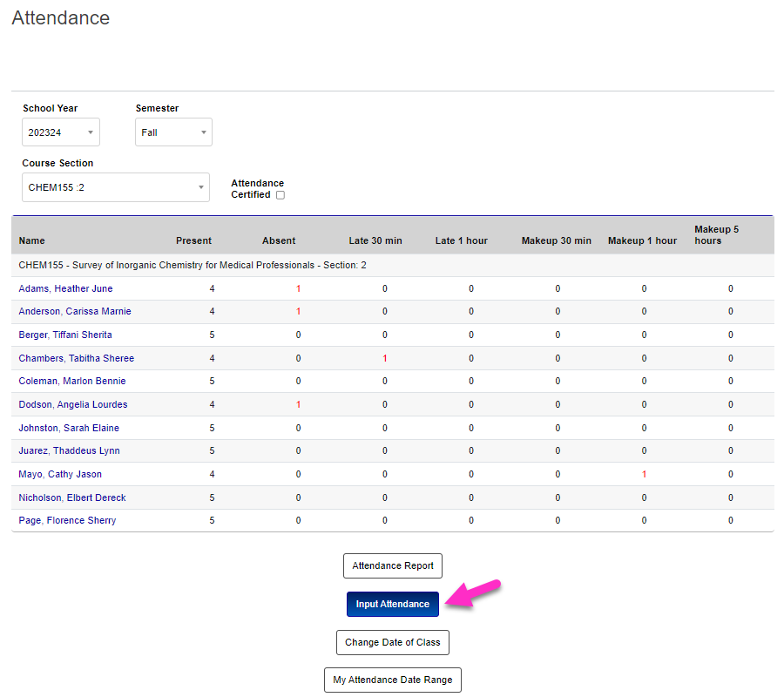The height and width of the screenshot is (697, 784).
Task: Click Mayo's pink Makeup 1 hour count
Action: [x=643, y=474]
